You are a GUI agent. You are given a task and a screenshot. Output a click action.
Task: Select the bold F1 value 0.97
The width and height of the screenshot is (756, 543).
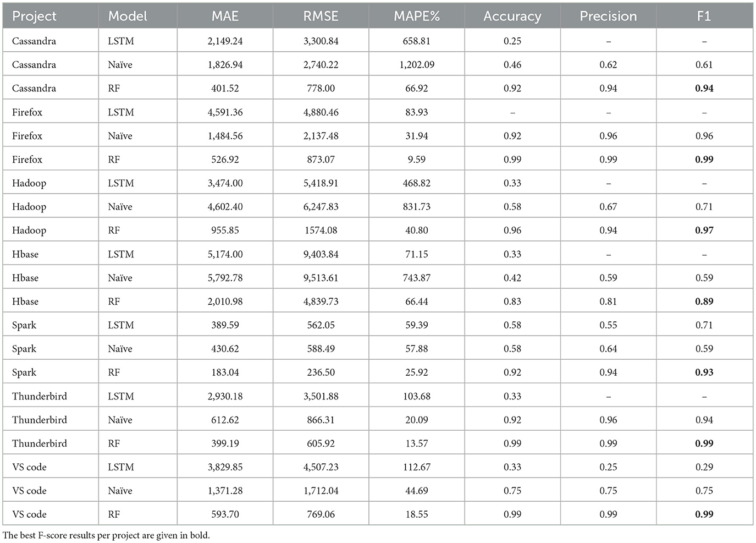(x=704, y=231)
